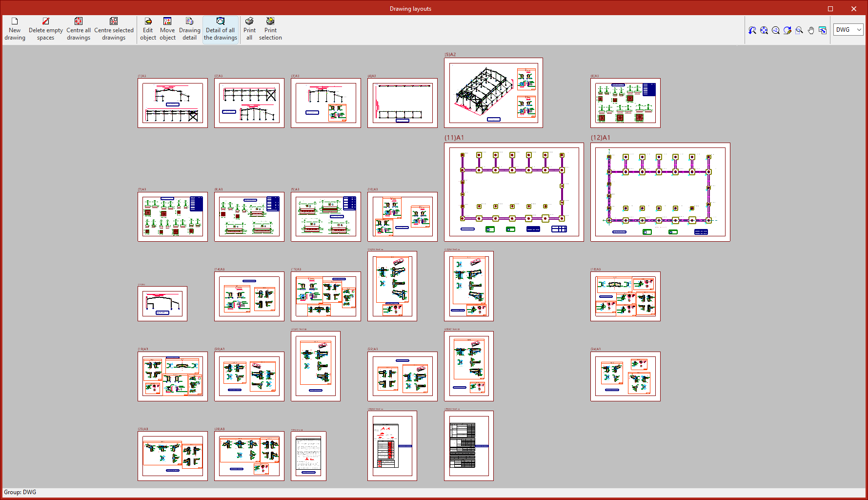Select the zoom window tool
Image resolution: width=868 pixels, height=500 pixels.
click(799, 30)
